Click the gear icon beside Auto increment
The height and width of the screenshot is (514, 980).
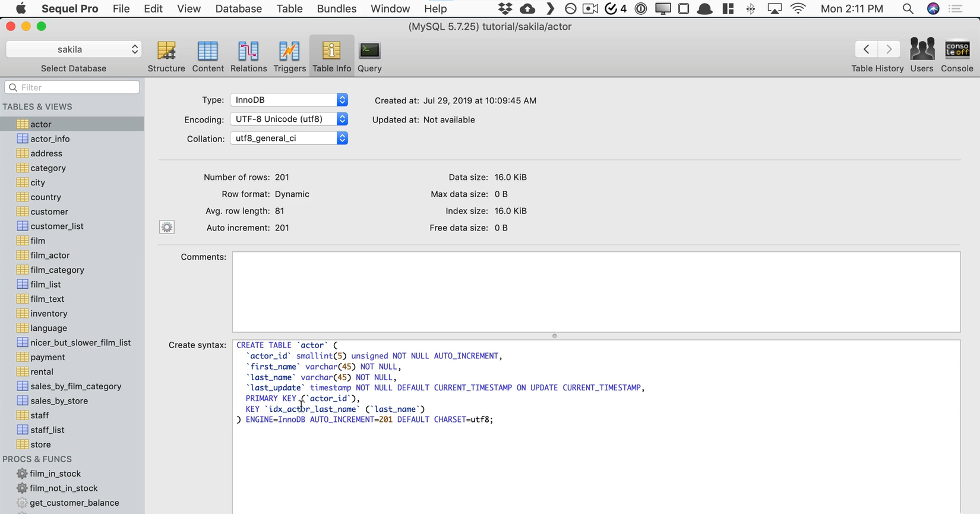click(167, 227)
